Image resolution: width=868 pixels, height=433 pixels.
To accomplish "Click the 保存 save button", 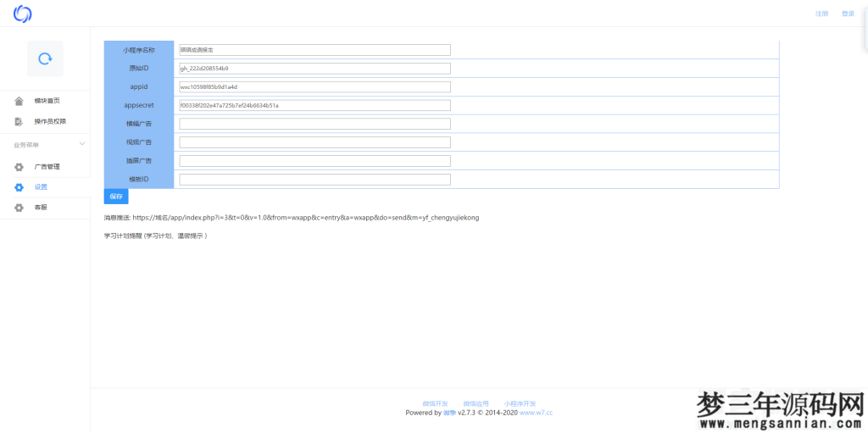I will pyautogui.click(x=116, y=197).
